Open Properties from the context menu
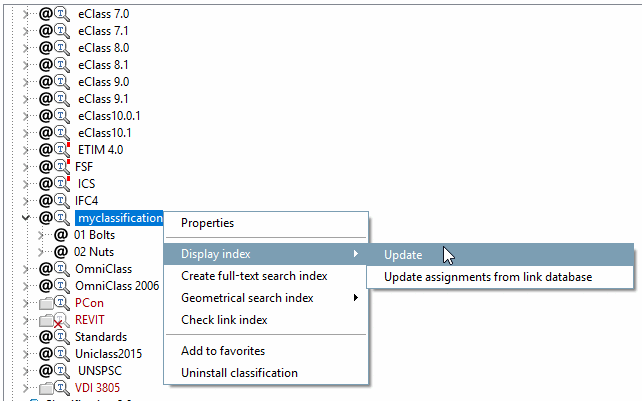This screenshot has height=401, width=642. coord(207,222)
